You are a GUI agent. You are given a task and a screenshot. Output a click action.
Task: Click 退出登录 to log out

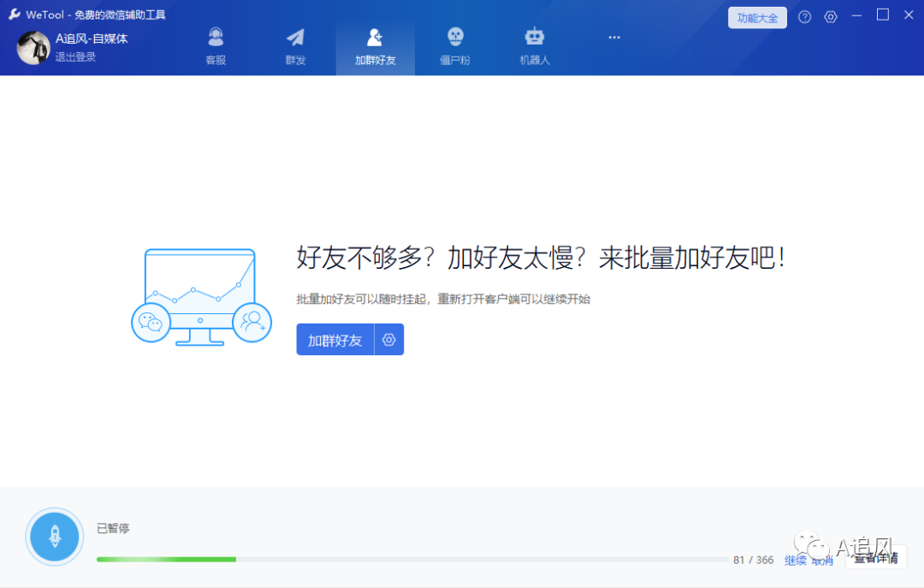[x=75, y=57]
